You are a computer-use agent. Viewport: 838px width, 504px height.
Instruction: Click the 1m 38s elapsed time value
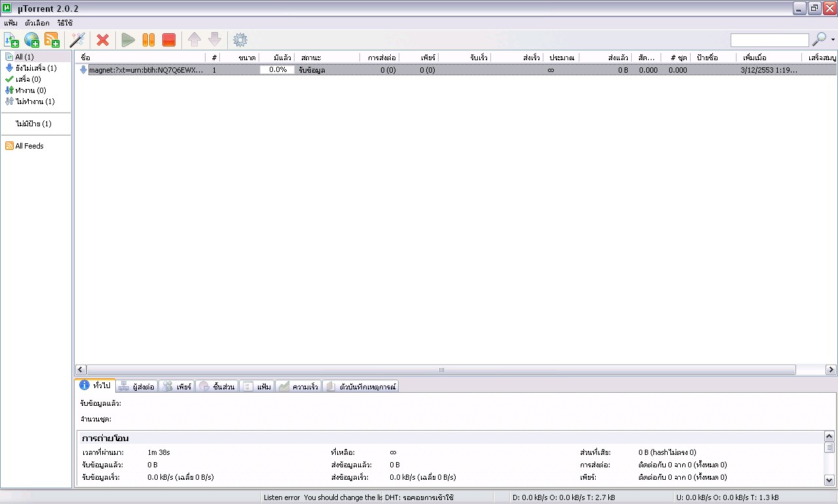(x=159, y=452)
